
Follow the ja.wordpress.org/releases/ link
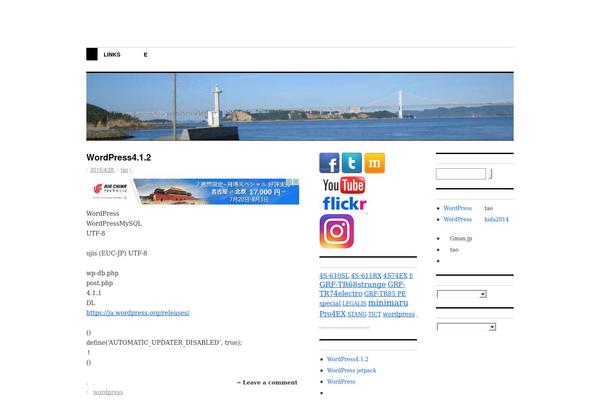pyautogui.click(x=138, y=313)
